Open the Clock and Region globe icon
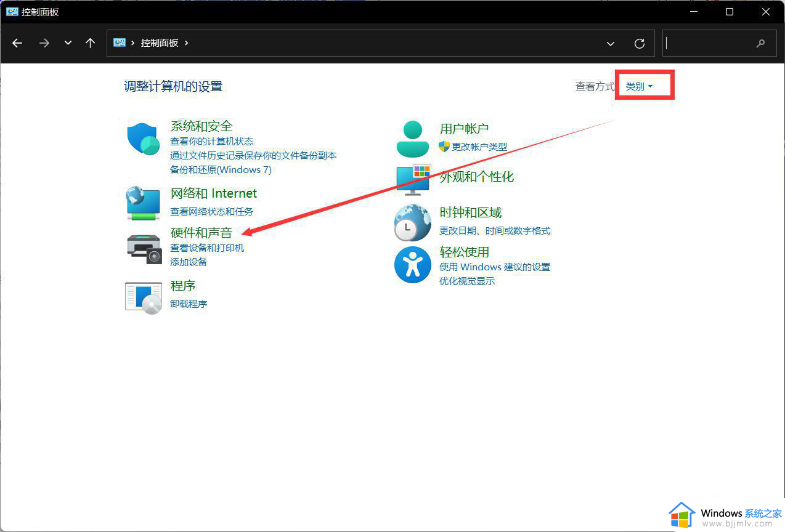Screen dimensions: 785x532 pos(413,222)
